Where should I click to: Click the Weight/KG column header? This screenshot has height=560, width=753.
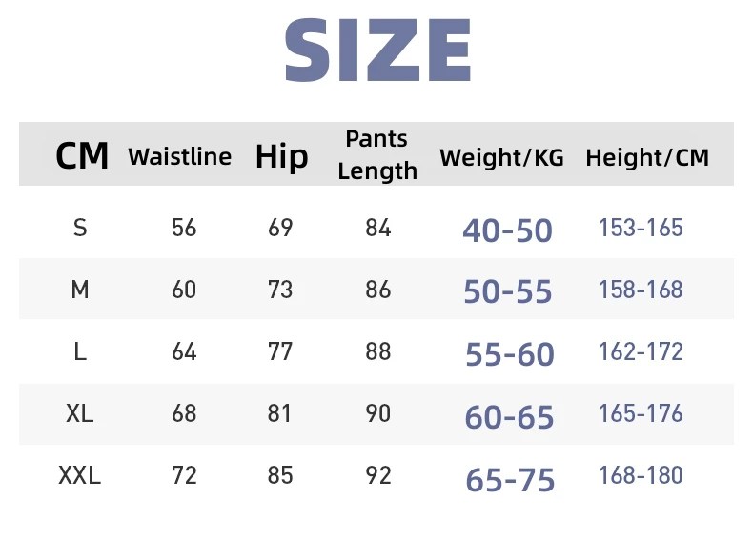point(501,157)
